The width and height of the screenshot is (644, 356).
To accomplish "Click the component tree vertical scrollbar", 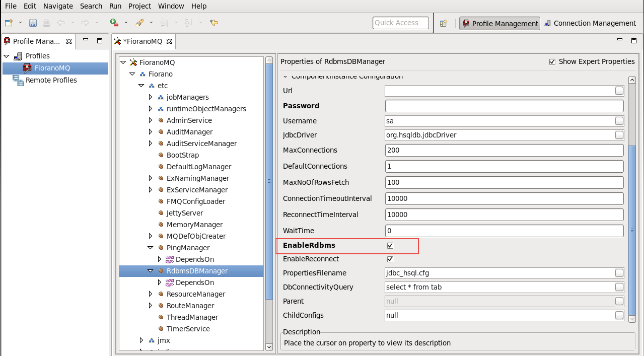I will [x=269, y=181].
